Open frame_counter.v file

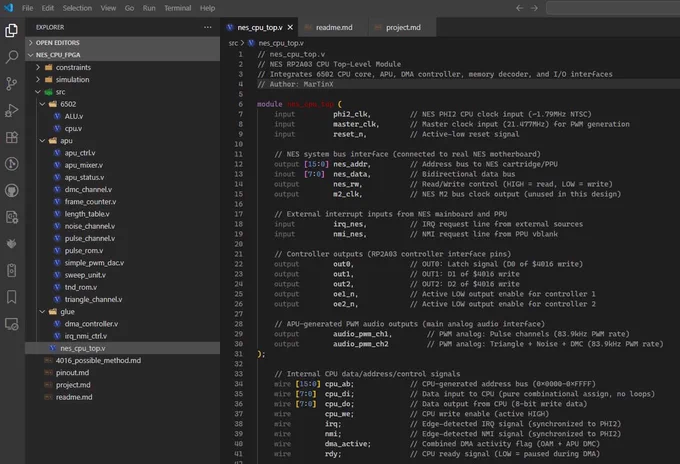[x=122, y=202]
